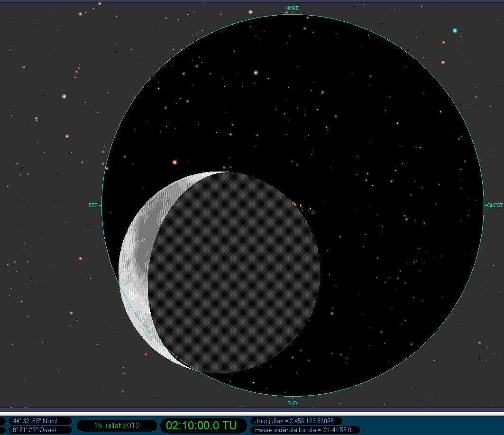Click the date display 15 juillet 2012
The height and width of the screenshot is (435, 504).
[x=117, y=426]
